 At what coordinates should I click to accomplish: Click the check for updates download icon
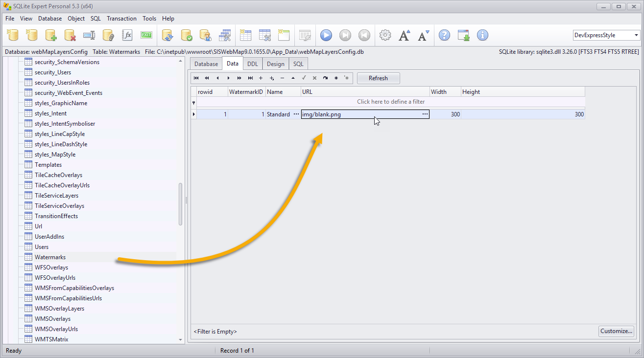(x=464, y=35)
